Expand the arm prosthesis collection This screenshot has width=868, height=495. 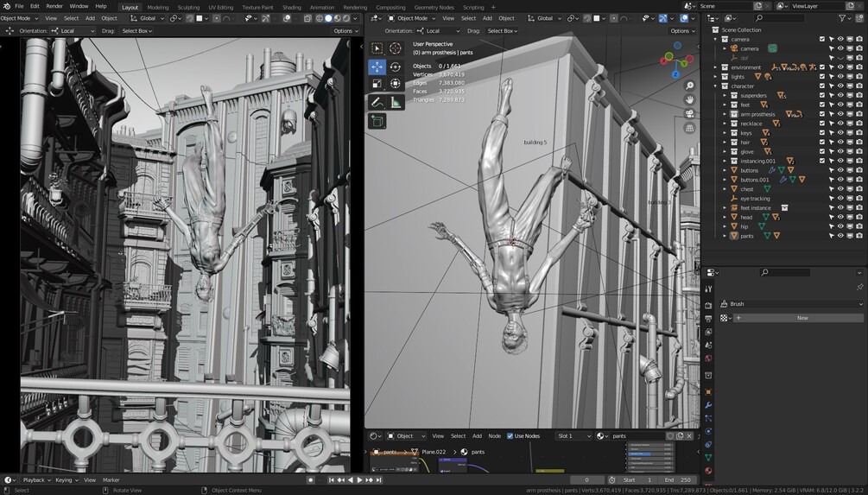pyautogui.click(x=725, y=114)
